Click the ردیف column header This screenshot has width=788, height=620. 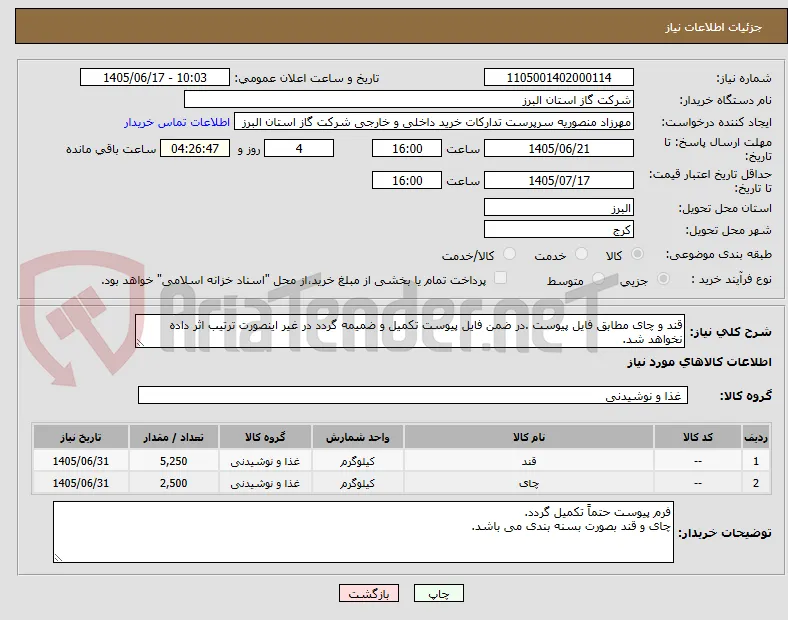coord(756,437)
